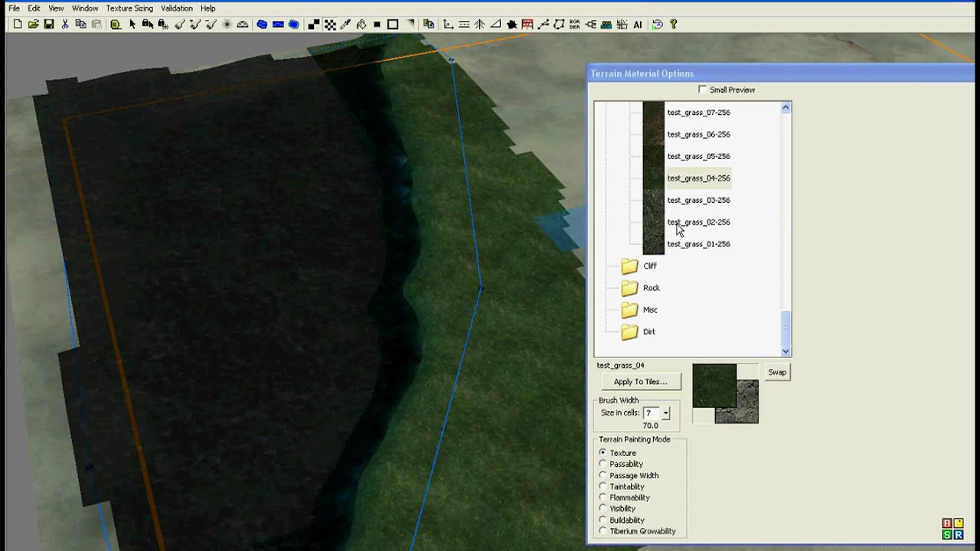Click the small filled black square icon
The width and height of the screenshot is (980, 551).
click(377, 24)
